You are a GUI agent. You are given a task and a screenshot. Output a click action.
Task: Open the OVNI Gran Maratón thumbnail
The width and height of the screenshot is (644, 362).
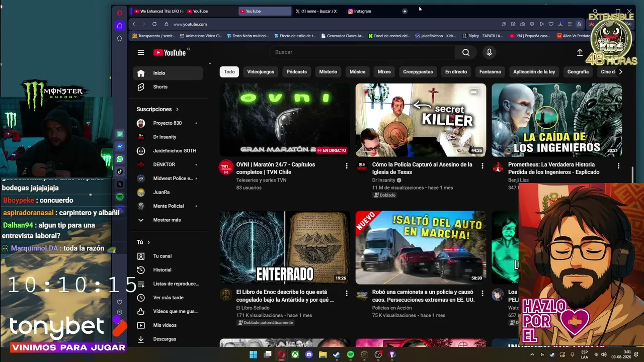(285, 120)
